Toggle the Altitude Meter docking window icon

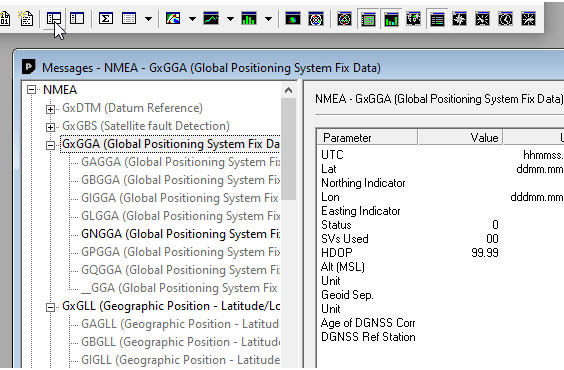click(482, 19)
